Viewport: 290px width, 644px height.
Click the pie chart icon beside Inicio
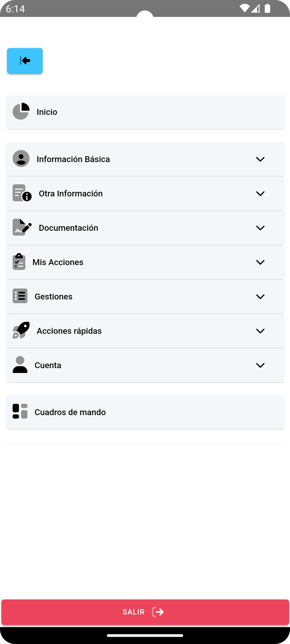[x=21, y=111]
